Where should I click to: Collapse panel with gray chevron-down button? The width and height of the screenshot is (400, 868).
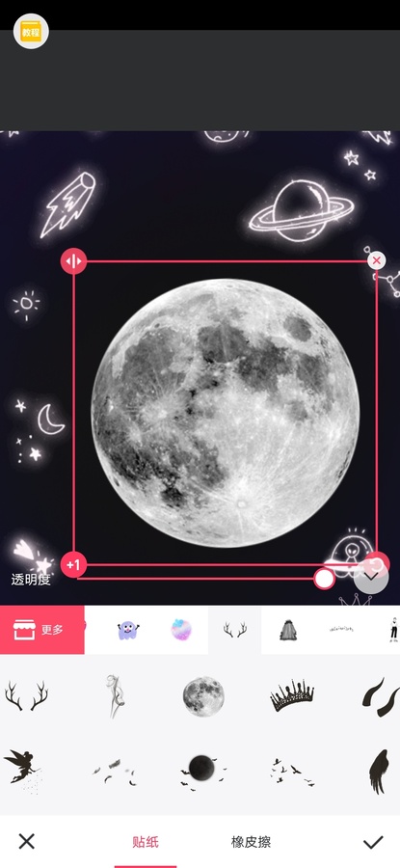point(371,577)
